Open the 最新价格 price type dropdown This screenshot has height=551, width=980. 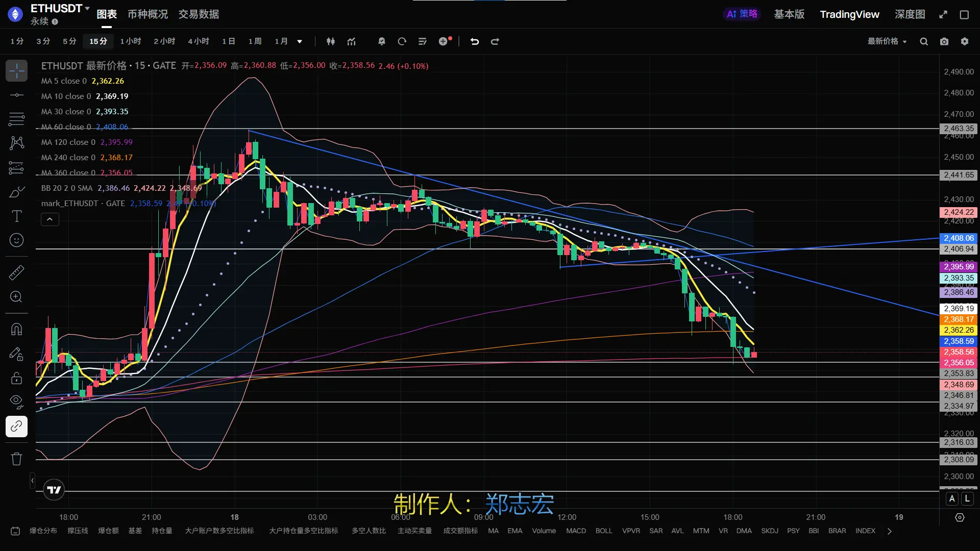coord(887,41)
